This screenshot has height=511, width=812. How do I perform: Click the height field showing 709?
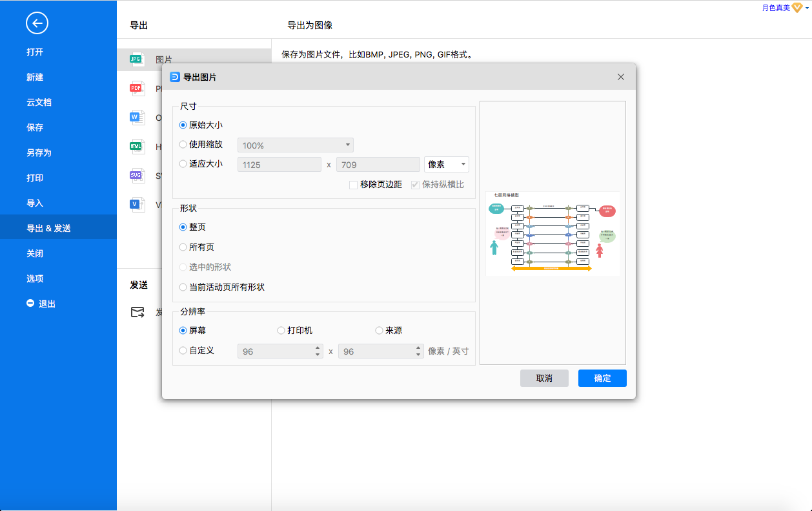click(378, 165)
